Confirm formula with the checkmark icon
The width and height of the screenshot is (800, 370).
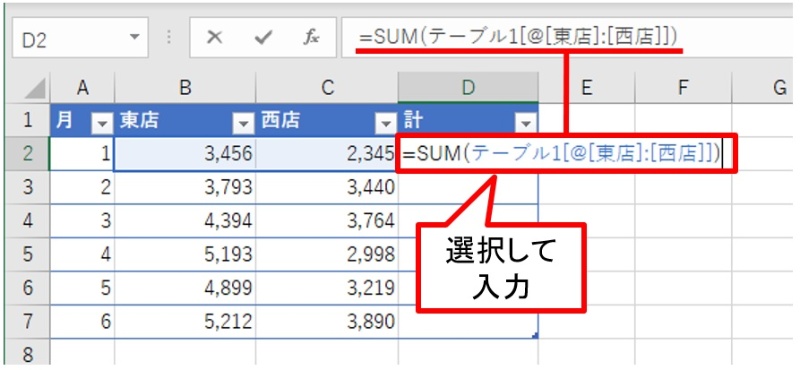(x=263, y=37)
